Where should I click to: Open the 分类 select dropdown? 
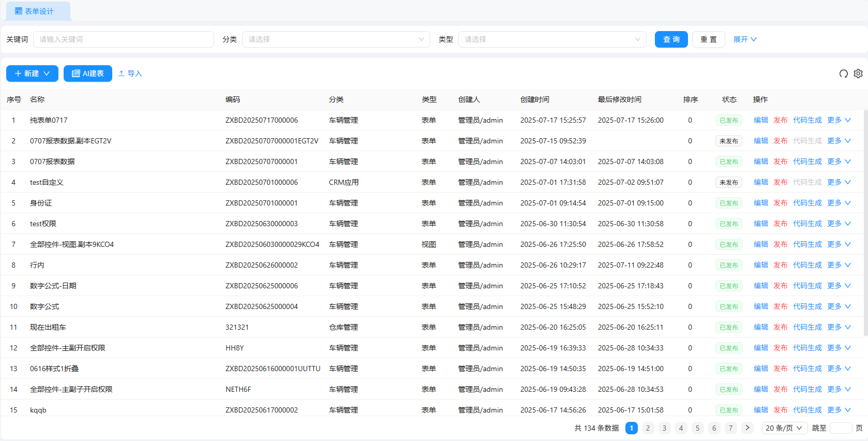[336, 39]
